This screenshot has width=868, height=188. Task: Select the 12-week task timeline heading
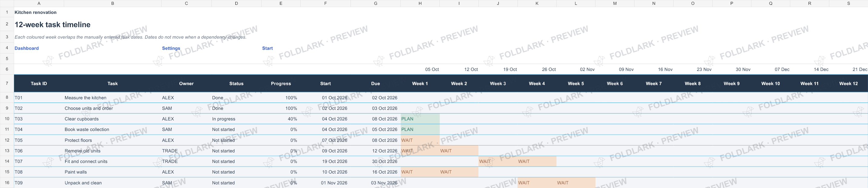pyautogui.click(x=52, y=24)
